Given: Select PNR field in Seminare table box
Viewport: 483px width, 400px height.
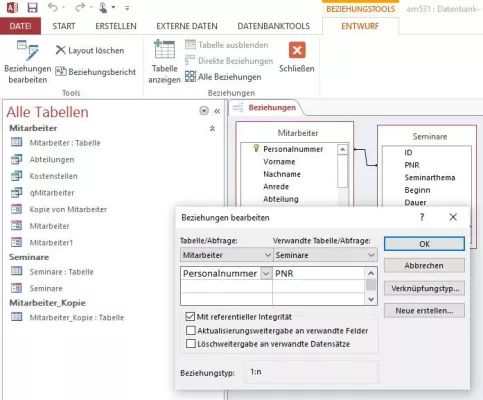Looking at the screenshot, I should tap(412, 165).
